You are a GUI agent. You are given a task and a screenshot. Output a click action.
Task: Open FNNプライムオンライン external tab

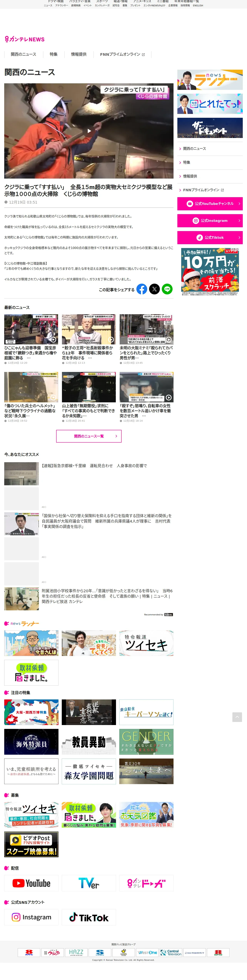pos(122,54)
